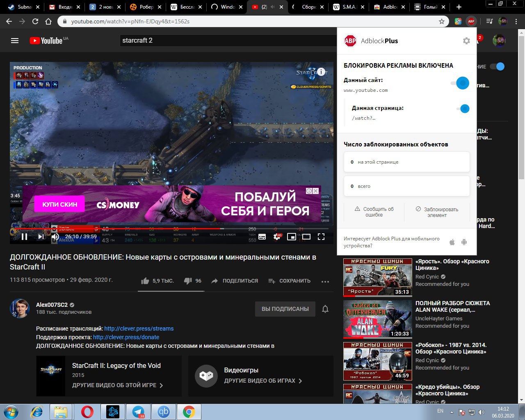Open '«Ярость». Обзор' video thumbnail

[377, 277]
